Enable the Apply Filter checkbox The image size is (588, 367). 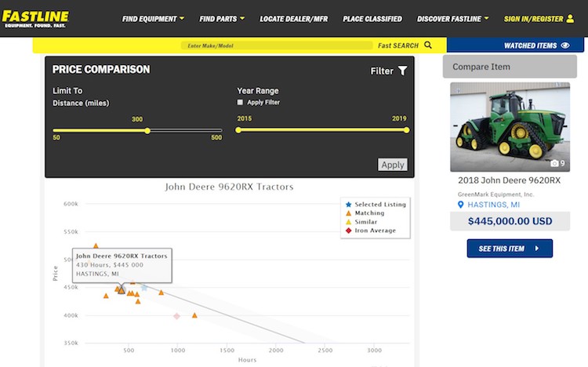240,103
